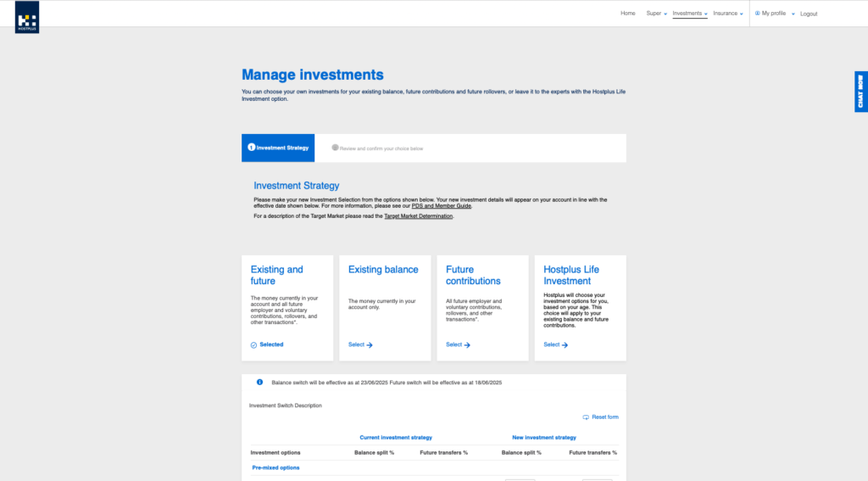Image resolution: width=868 pixels, height=481 pixels.
Task: Click the Existing and future card heading
Action: point(277,275)
